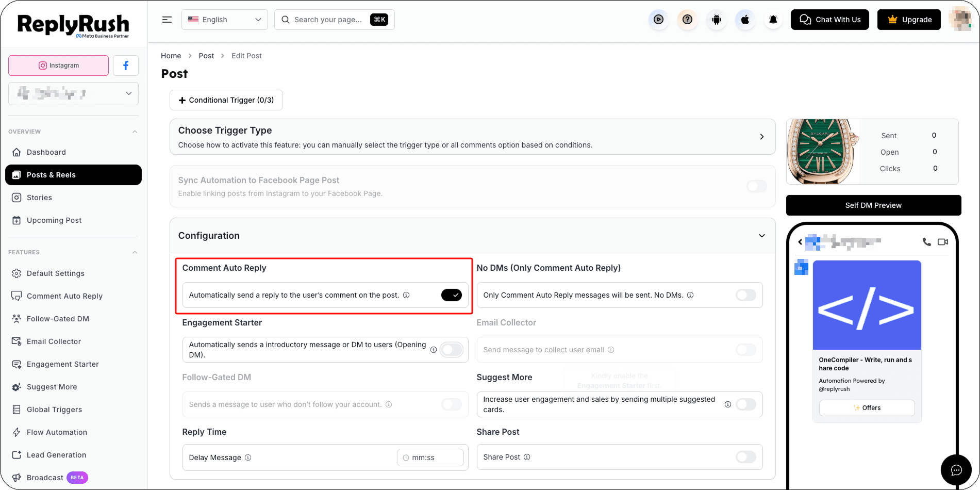Click the hamburger menu icon

click(167, 20)
